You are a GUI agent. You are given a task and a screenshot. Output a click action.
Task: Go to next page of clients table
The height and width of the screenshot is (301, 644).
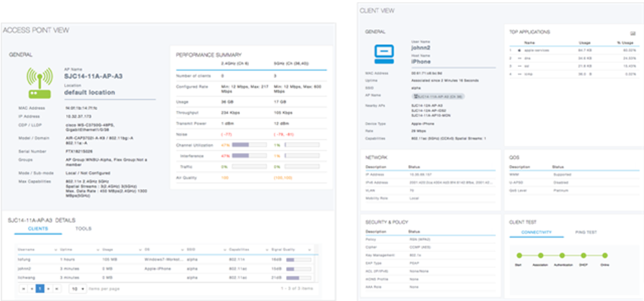pos(48,289)
